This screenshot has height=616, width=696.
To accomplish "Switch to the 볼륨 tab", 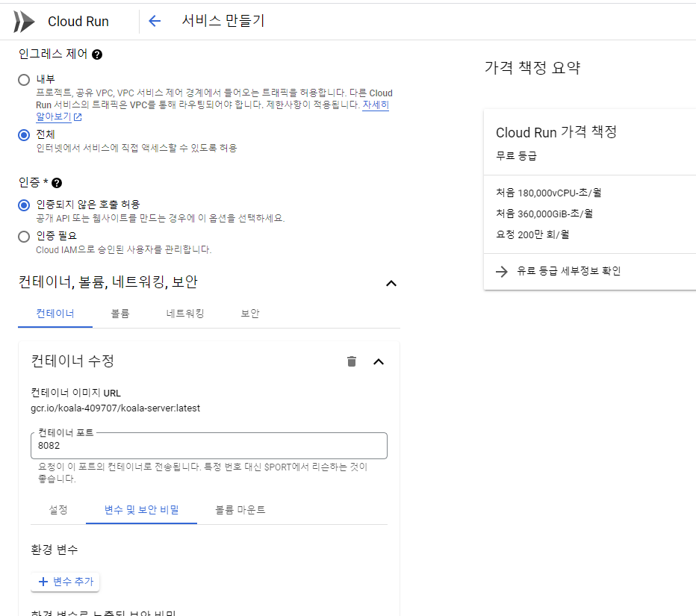I will click(119, 314).
